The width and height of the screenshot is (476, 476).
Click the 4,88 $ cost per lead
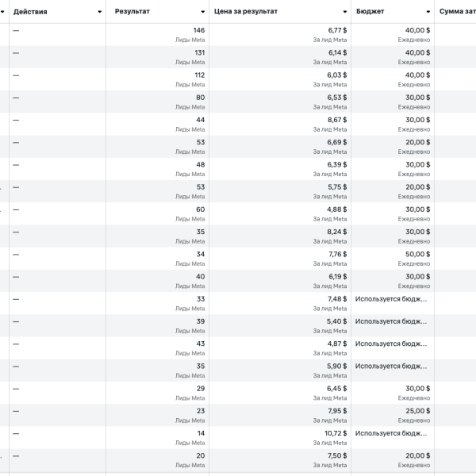tap(336, 209)
